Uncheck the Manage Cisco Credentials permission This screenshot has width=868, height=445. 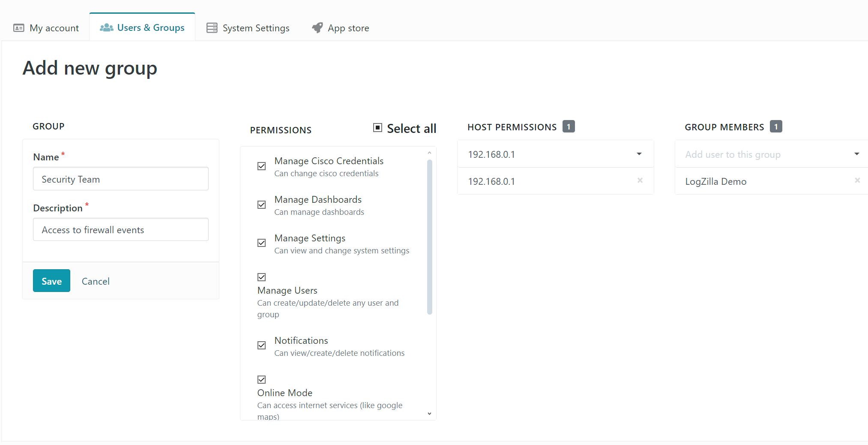click(x=261, y=166)
